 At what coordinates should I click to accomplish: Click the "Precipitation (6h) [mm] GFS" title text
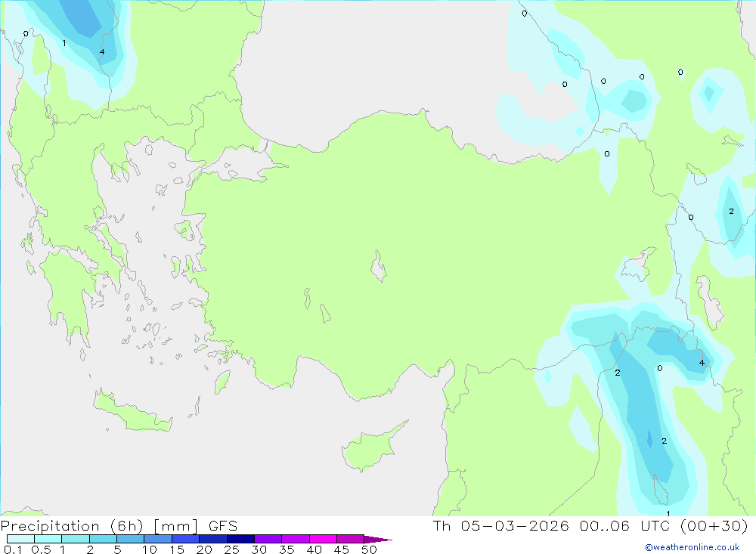point(119,526)
